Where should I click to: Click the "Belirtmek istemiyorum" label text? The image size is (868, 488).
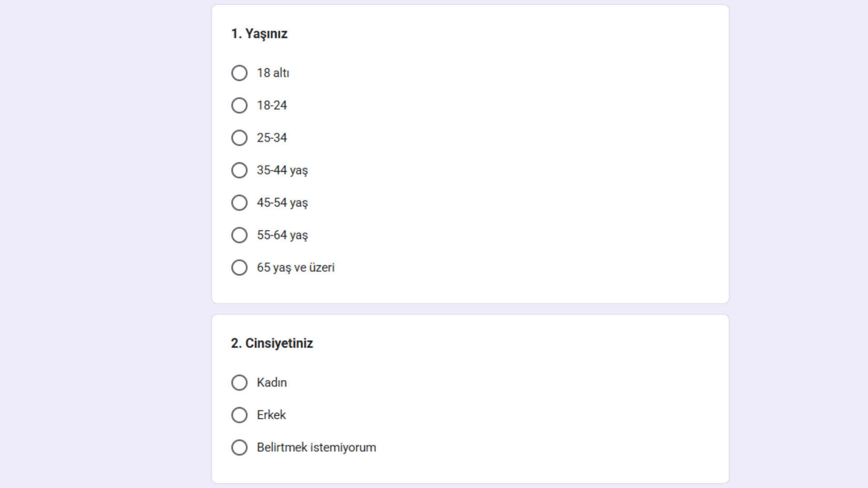pyautogui.click(x=316, y=448)
